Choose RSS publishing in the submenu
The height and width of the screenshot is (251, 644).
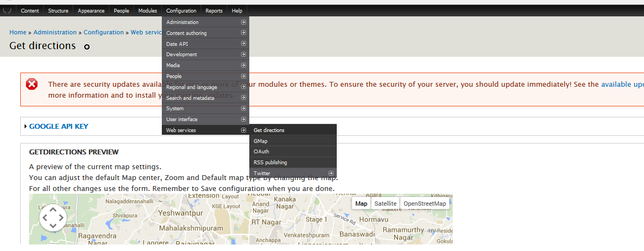[293, 163]
